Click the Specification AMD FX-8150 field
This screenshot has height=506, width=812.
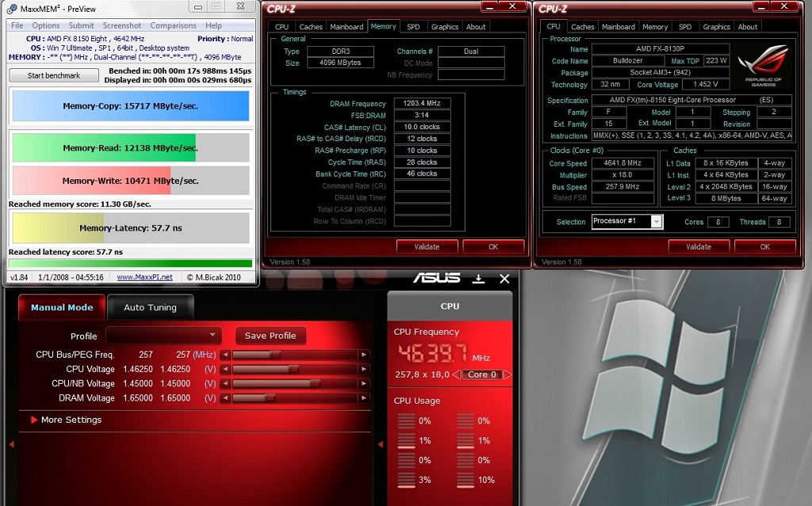[691, 100]
